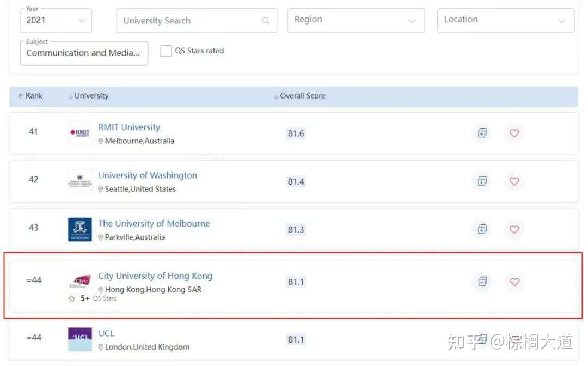Click City University of Hong Kong's score 81.1
The image size is (588, 366).
296,282
